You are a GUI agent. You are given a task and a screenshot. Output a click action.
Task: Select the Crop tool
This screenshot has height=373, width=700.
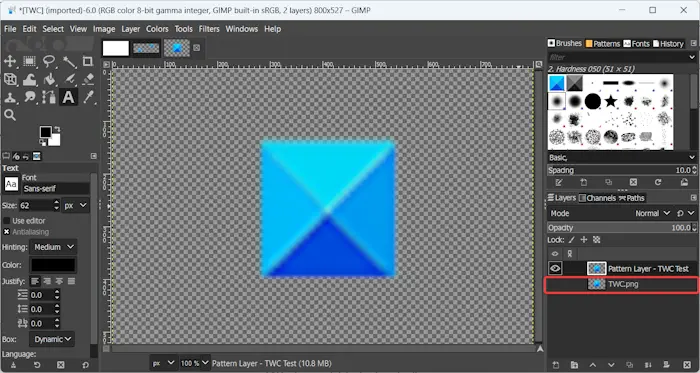point(88,61)
